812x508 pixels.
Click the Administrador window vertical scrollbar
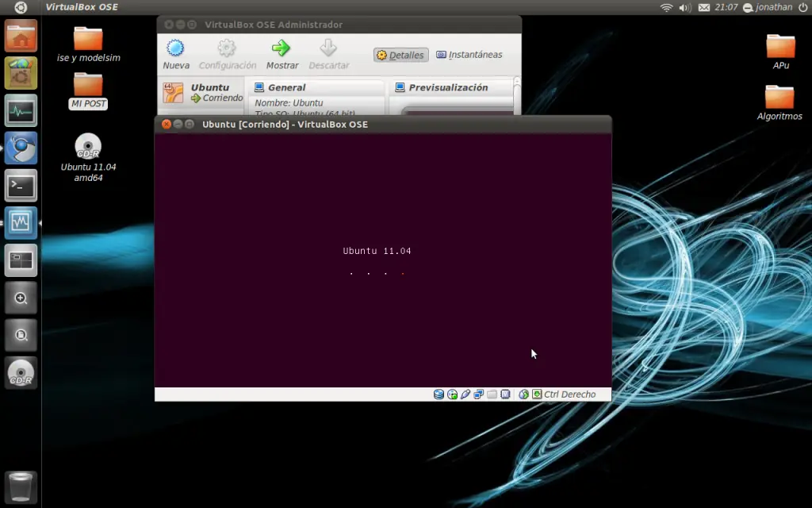tap(517, 96)
